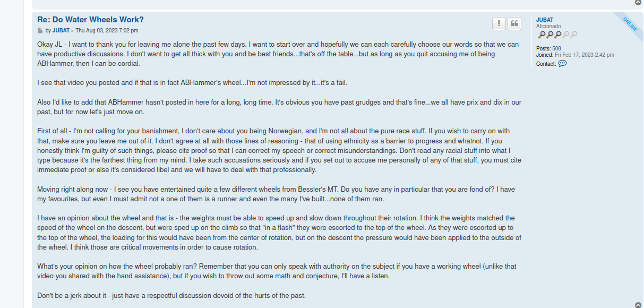644x308 pixels.
Task: Click the last faded magnifying glass rank icon
Action: point(573,35)
